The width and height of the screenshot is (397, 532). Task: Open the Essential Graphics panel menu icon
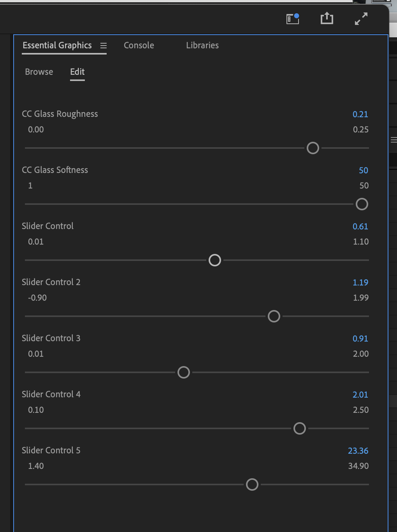pos(104,46)
